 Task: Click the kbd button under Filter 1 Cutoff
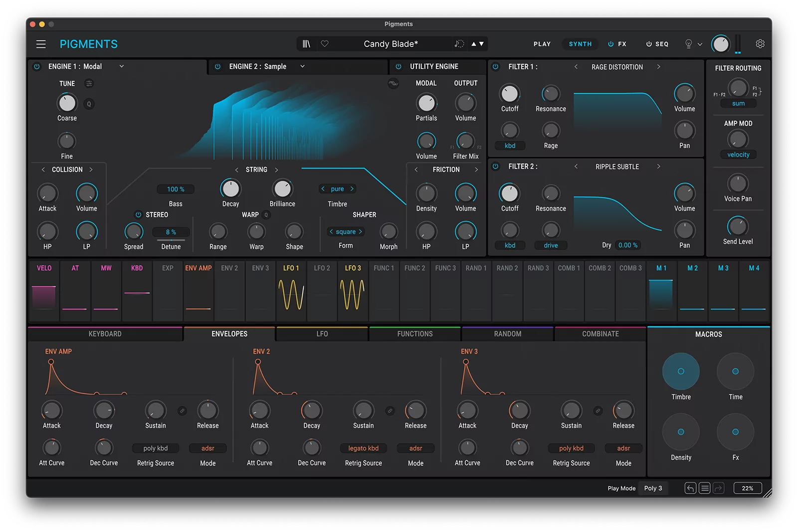point(510,145)
